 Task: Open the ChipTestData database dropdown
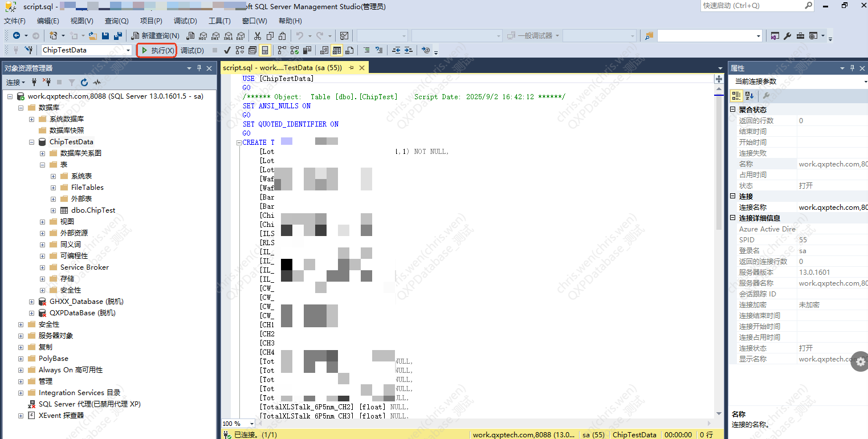click(129, 50)
